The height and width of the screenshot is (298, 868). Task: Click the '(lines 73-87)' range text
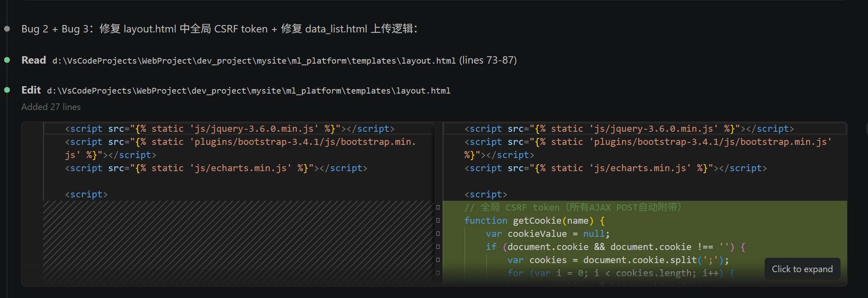488,60
